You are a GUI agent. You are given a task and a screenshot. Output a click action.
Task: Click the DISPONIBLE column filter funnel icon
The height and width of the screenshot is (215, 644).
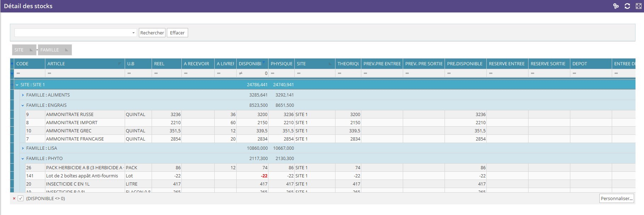pyautogui.click(x=264, y=62)
